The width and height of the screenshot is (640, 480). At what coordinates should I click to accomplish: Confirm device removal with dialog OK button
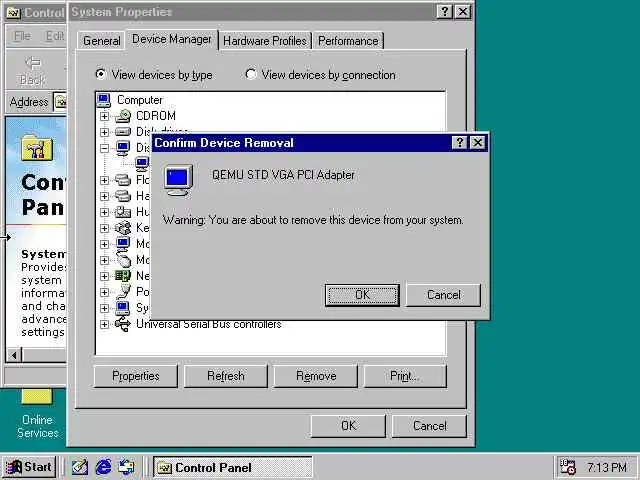point(362,295)
